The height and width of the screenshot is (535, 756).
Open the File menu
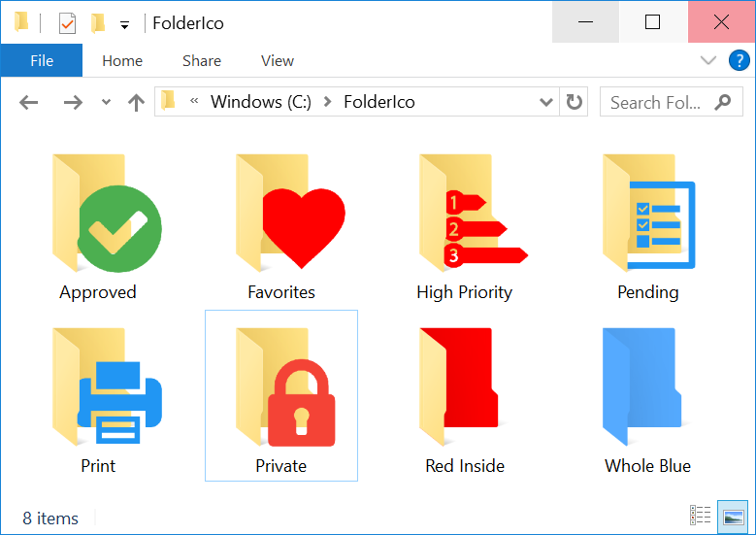click(x=41, y=61)
